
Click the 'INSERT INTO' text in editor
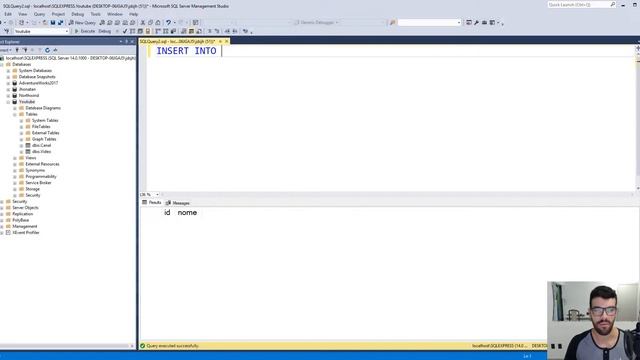(187, 51)
